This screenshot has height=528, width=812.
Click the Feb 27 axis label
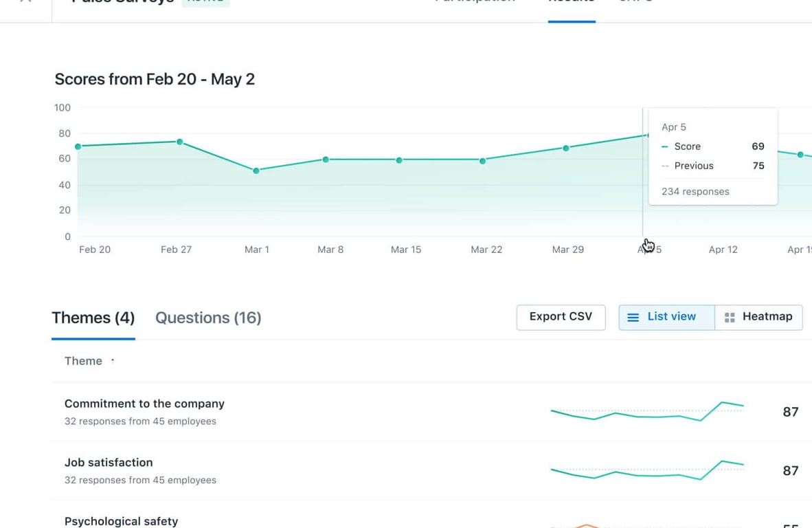click(x=176, y=250)
